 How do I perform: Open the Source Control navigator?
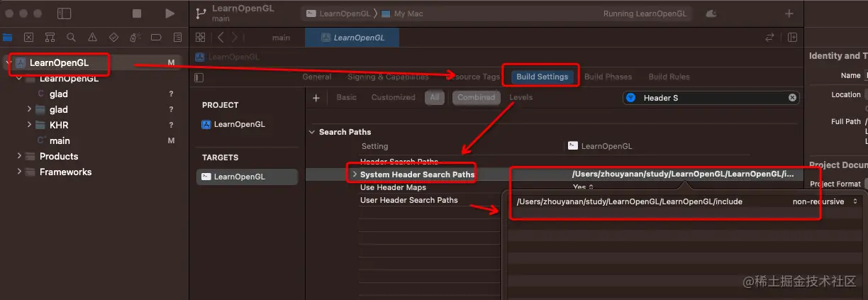(28, 38)
